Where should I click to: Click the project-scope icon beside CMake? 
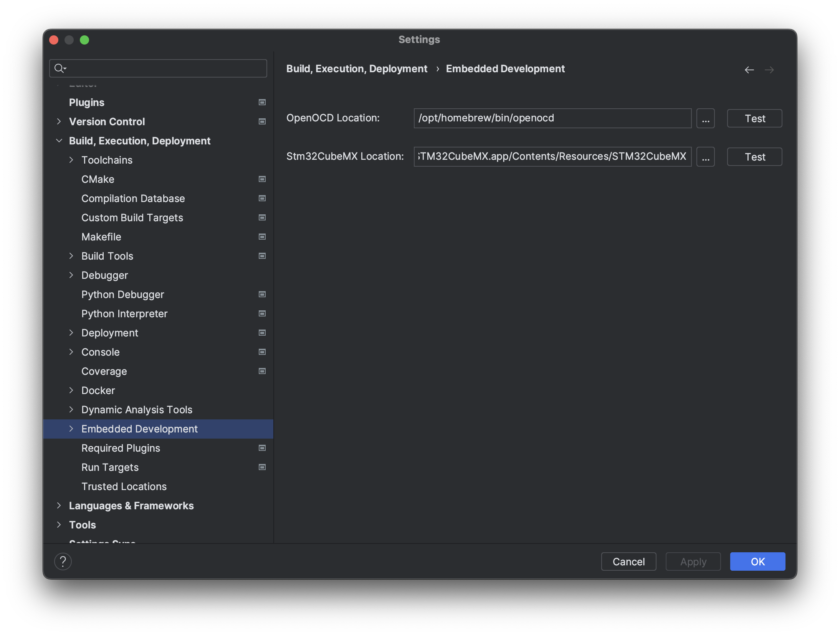[261, 179]
